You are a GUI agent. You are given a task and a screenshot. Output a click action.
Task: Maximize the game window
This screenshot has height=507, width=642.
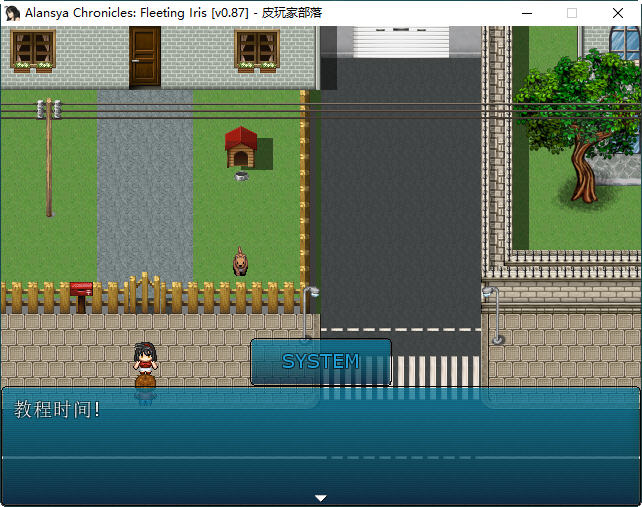[x=572, y=13]
